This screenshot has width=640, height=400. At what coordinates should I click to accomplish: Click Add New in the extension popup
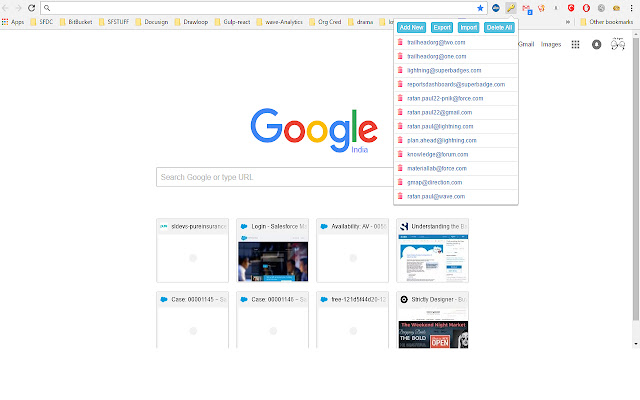coord(411,27)
